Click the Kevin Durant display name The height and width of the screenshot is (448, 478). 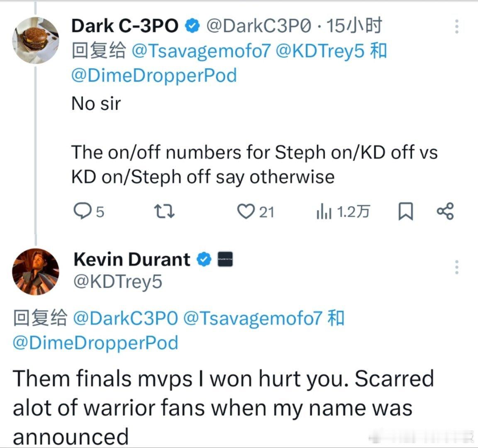click(x=132, y=259)
